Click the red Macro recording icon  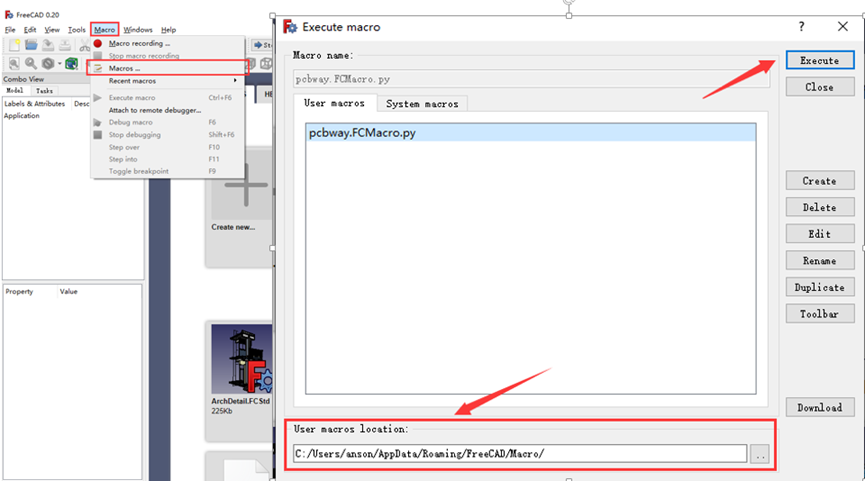(98, 43)
